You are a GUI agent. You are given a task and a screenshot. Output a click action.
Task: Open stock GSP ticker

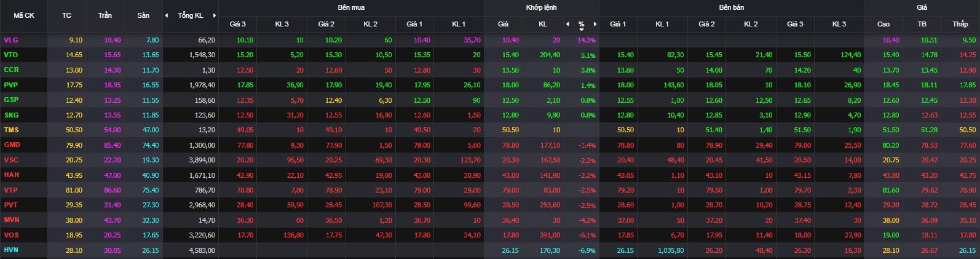[11, 100]
